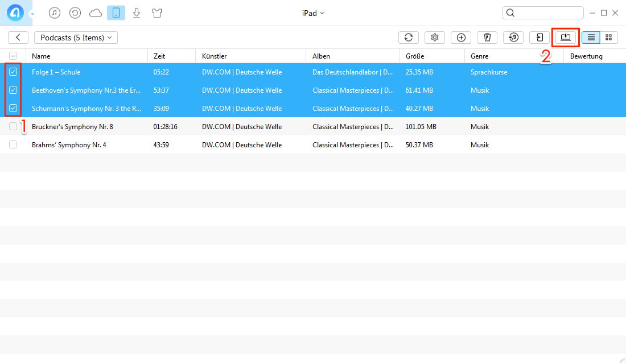
Task: Open the iPad device dropdown
Action: pyautogui.click(x=313, y=13)
